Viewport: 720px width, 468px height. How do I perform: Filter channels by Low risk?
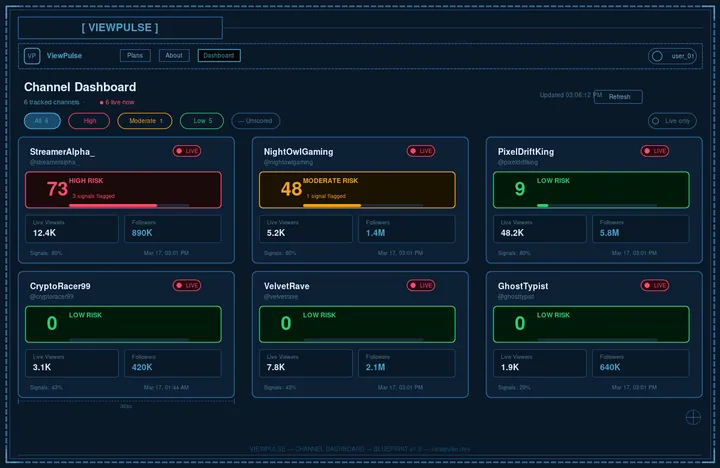(201, 121)
